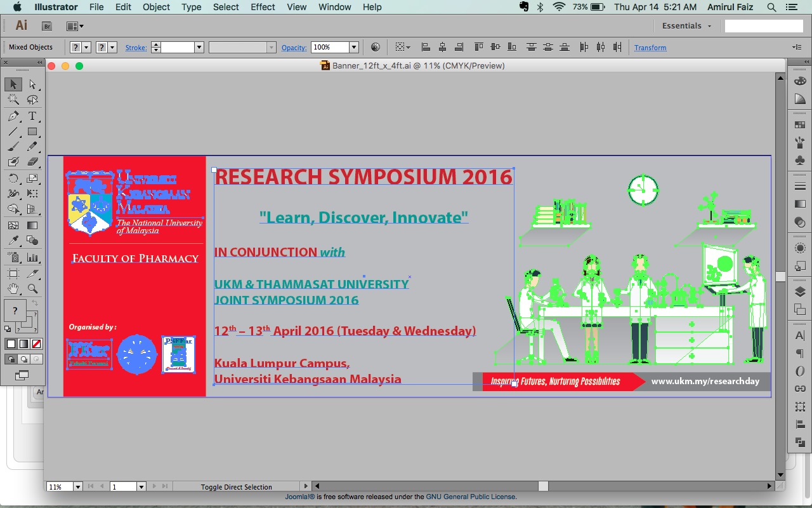Select the Direct Selection tool (white arrow)
Image resolution: width=812 pixels, height=508 pixels.
click(x=32, y=84)
